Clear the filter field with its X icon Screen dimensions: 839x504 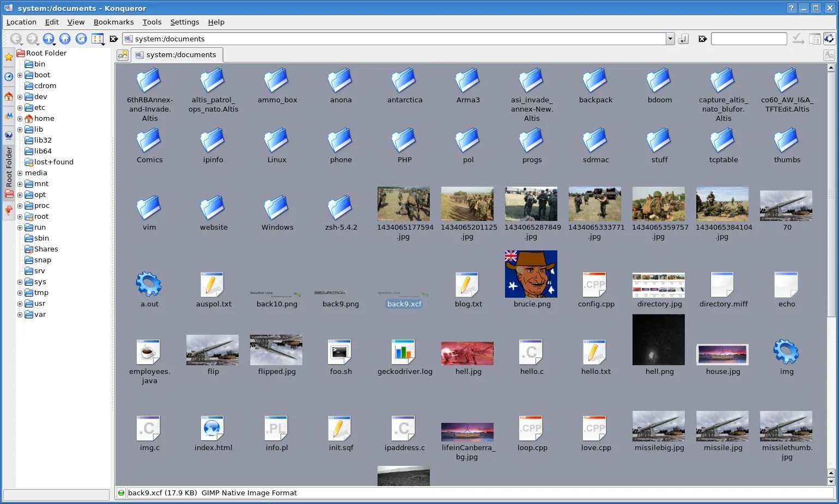[703, 39]
